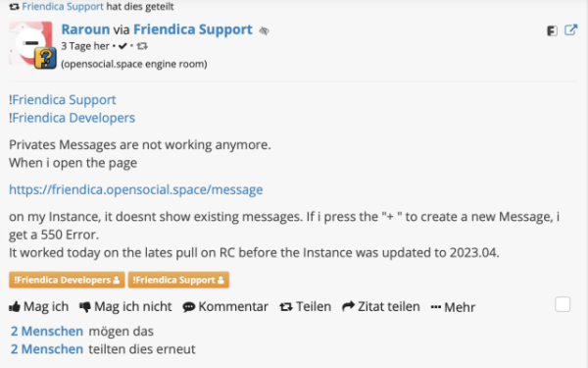The image size is (588, 368).
Task: Open the friendica.opensocial.space/message link
Action: pos(136,189)
